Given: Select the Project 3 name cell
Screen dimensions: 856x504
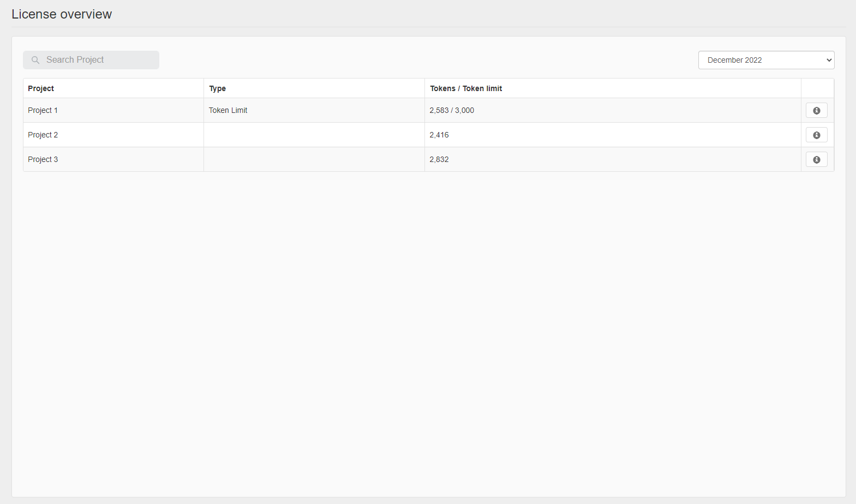Looking at the screenshot, I should pos(113,159).
